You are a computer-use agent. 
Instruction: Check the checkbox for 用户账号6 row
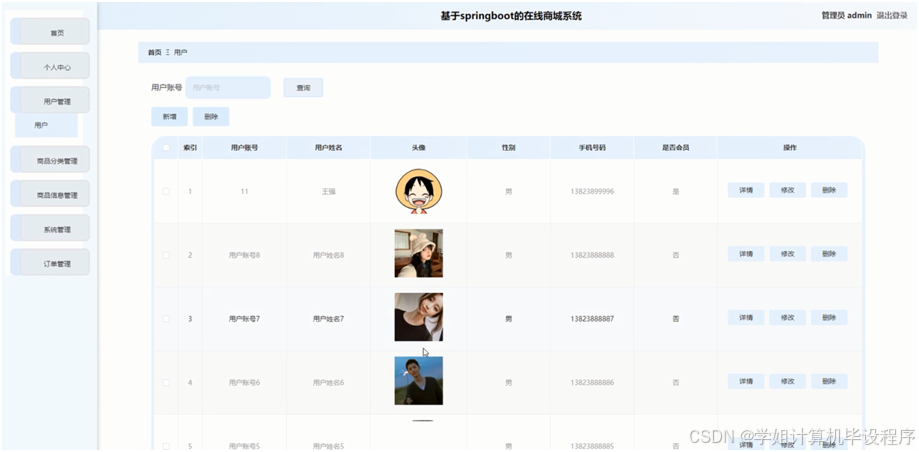click(166, 382)
